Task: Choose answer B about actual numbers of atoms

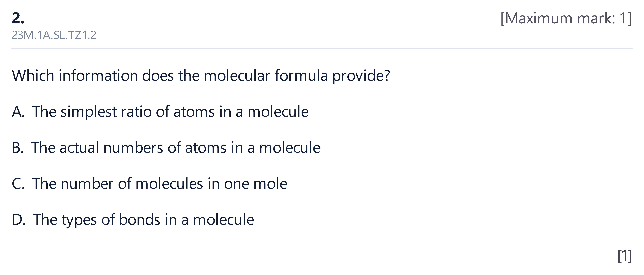Action: [166, 148]
